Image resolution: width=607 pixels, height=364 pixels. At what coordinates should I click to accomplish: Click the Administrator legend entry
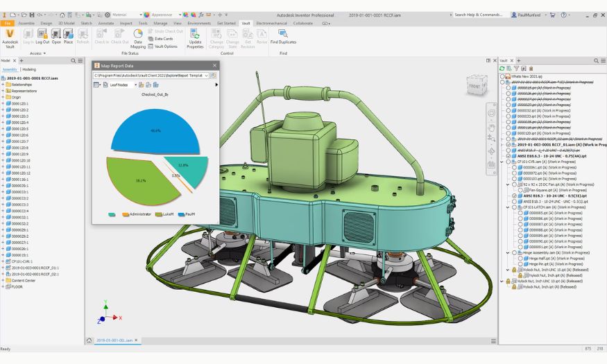click(137, 214)
